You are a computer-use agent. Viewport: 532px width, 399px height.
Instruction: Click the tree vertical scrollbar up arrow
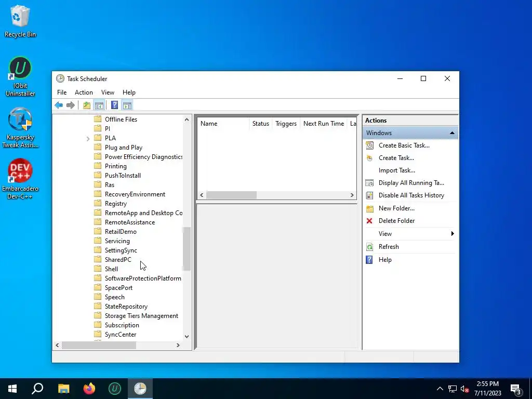tap(187, 119)
